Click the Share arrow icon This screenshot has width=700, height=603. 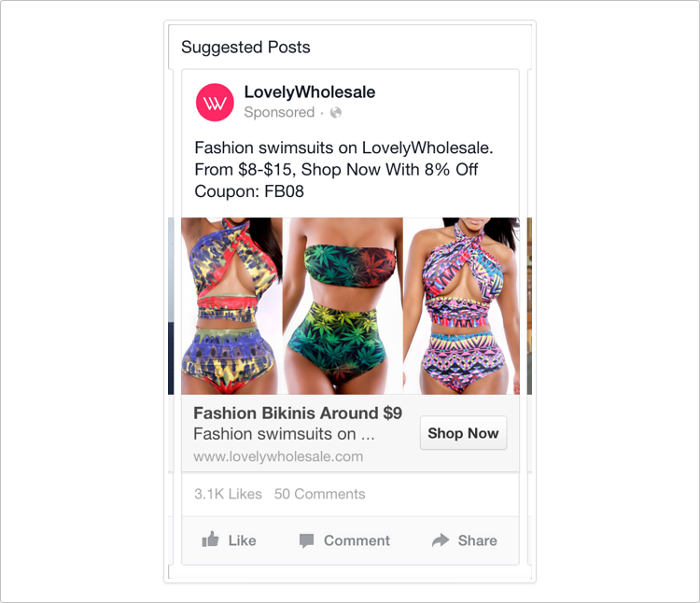(x=441, y=540)
